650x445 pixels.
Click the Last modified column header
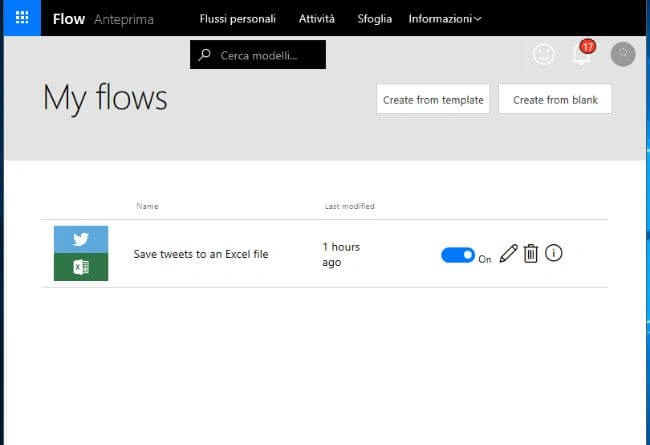coord(349,206)
